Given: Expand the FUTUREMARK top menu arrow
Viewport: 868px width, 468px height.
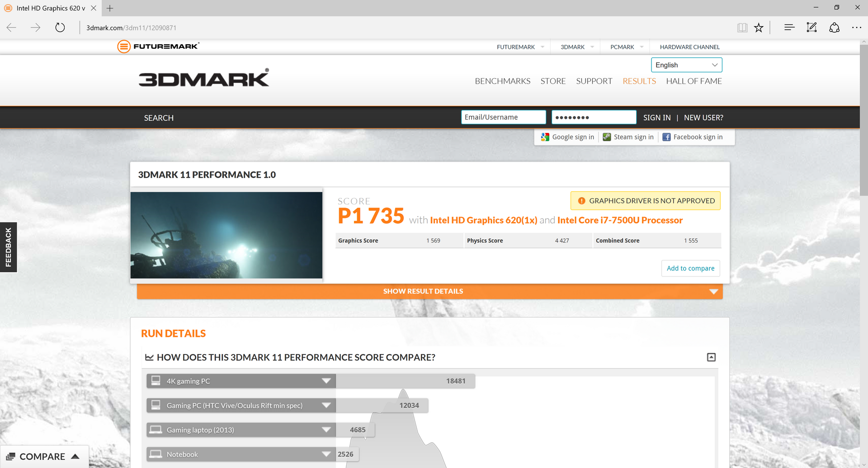Looking at the screenshot, I should point(542,47).
